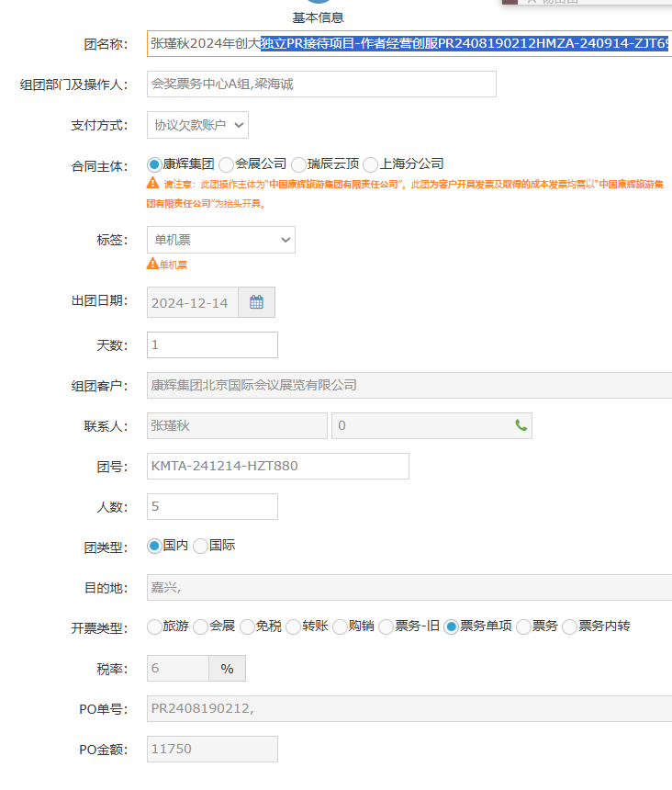Set group type to 国际

click(x=200, y=547)
